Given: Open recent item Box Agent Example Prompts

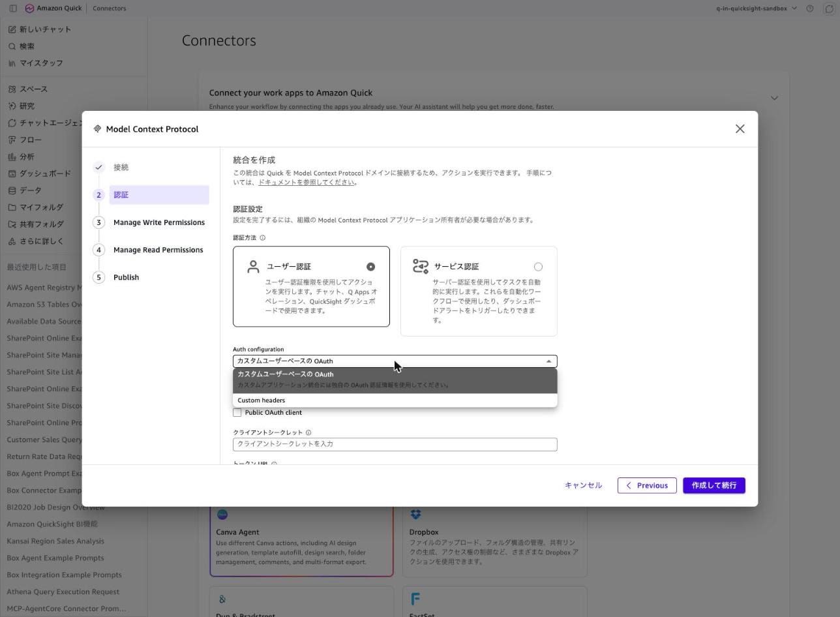Looking at the screenshot, I should pyautogui.click(x=55, y=558).
